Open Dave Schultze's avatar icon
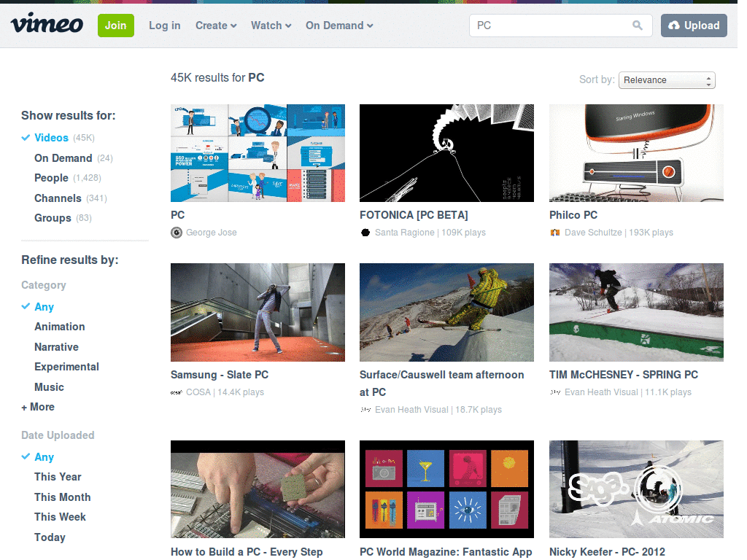 [x=555, y=233]
